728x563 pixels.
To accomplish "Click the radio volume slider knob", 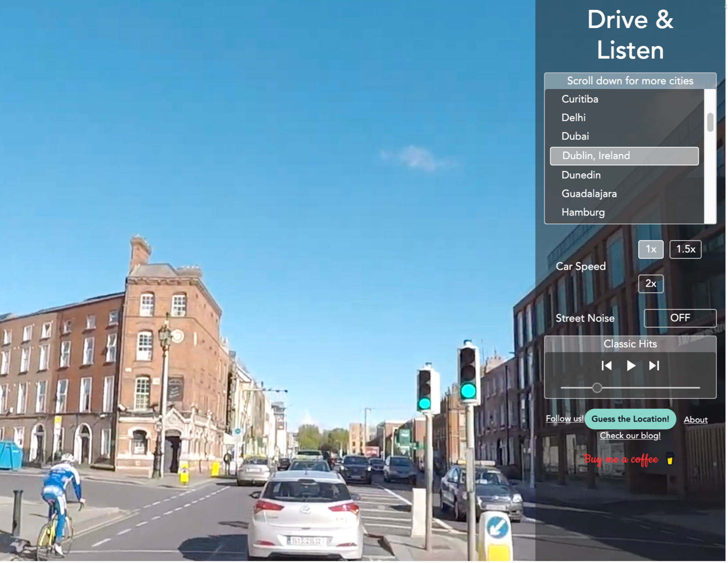I will (597, 388).
